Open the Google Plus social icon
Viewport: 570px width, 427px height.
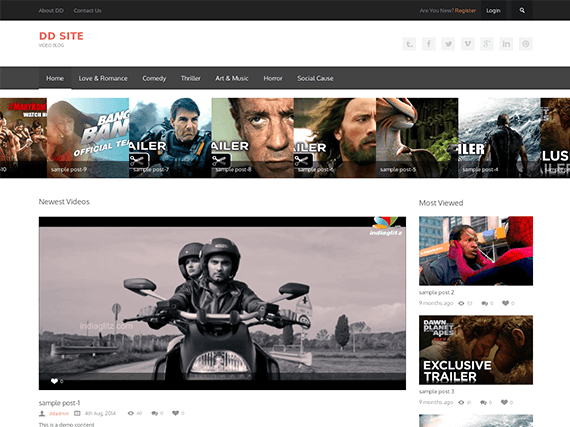tap(487, 44)
